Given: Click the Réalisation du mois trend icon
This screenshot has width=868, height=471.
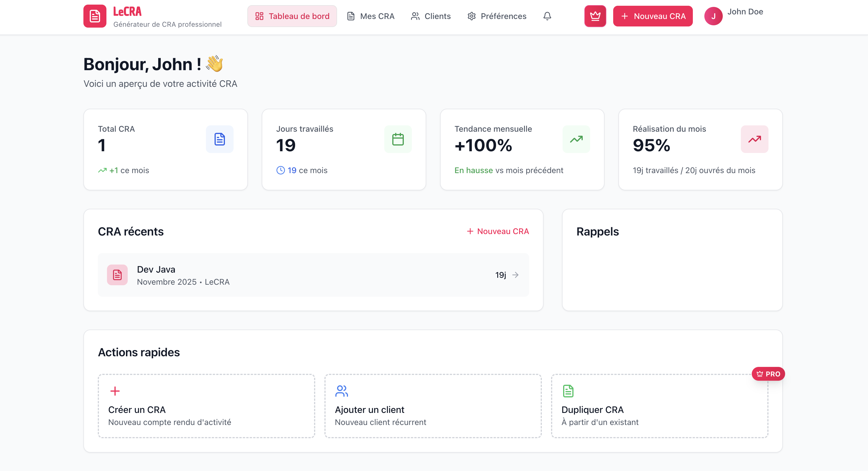Looking at the screenshot, I should [x=754, y=139].
